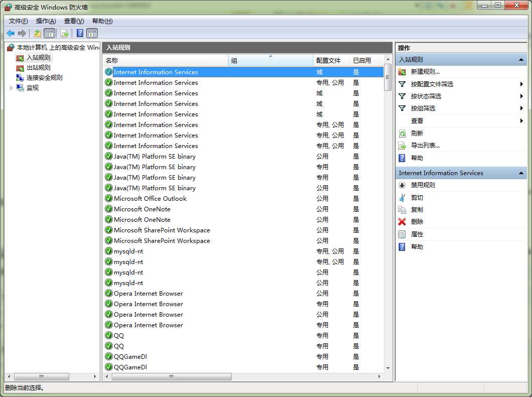Click the tree pane horizontal scrollbar thumb

[42, 376]
